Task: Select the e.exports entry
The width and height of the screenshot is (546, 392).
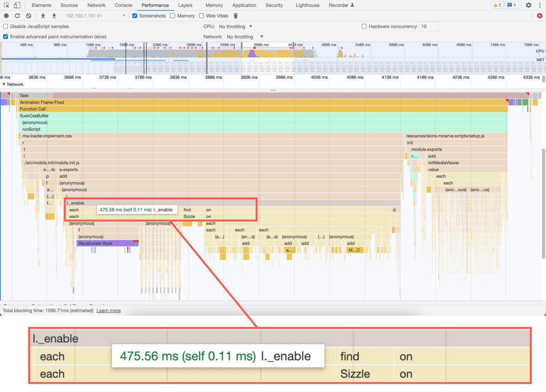Action: pyautogui.click(x=230, y=169)
